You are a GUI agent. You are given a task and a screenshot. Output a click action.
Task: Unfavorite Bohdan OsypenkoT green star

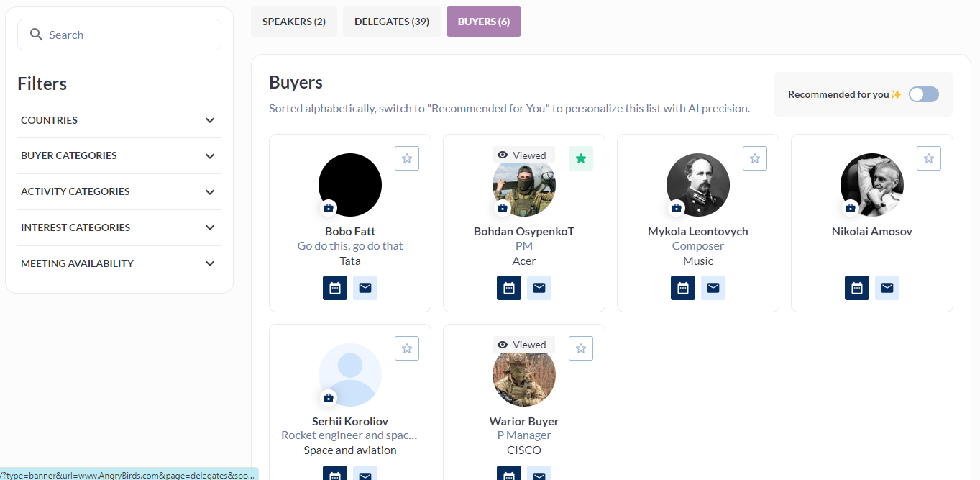581,158
